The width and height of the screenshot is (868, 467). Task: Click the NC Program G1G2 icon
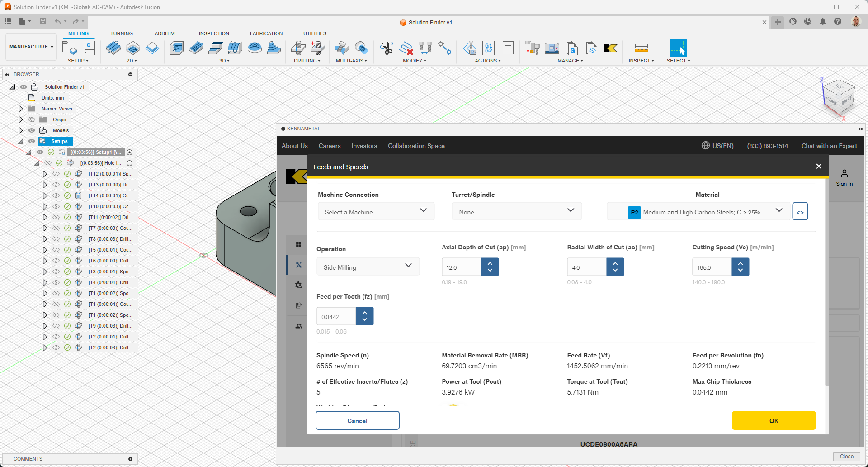point(488,48)
